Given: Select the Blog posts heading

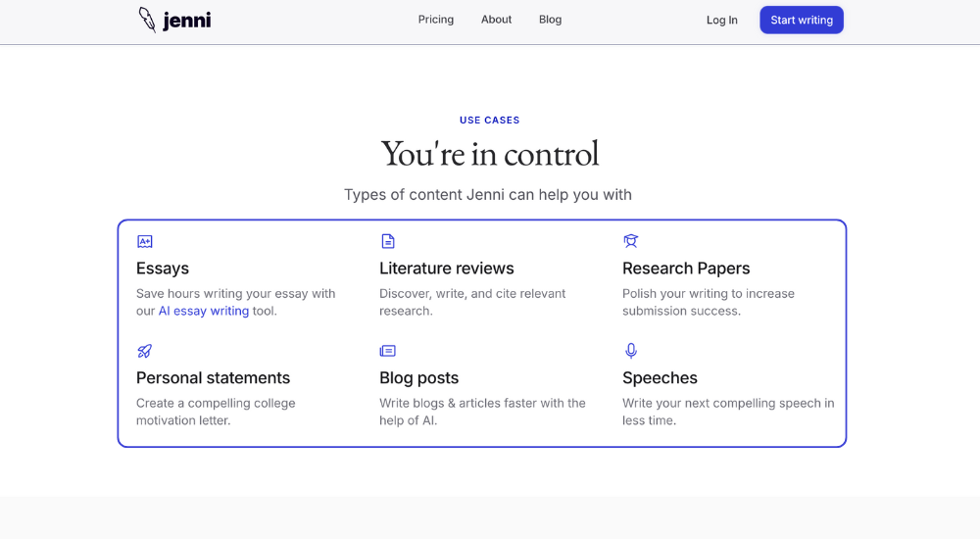Looking at the screenshot, I should tap(418, 377).
